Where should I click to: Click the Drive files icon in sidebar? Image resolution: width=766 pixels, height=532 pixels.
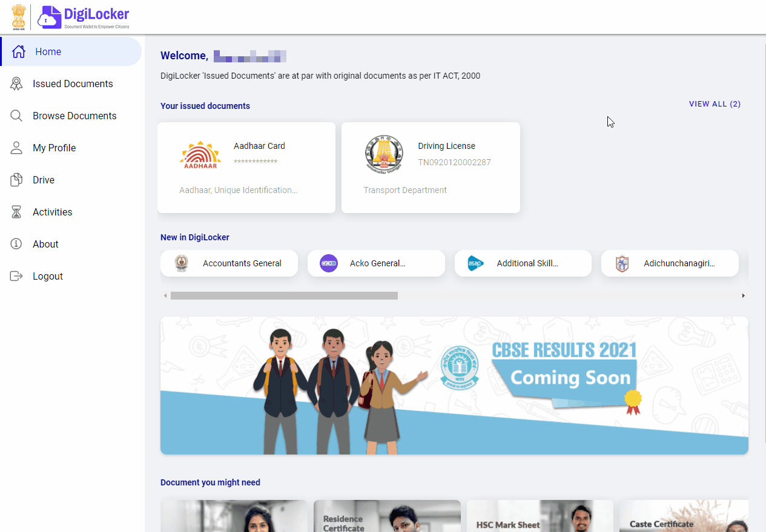click(16, 180)
